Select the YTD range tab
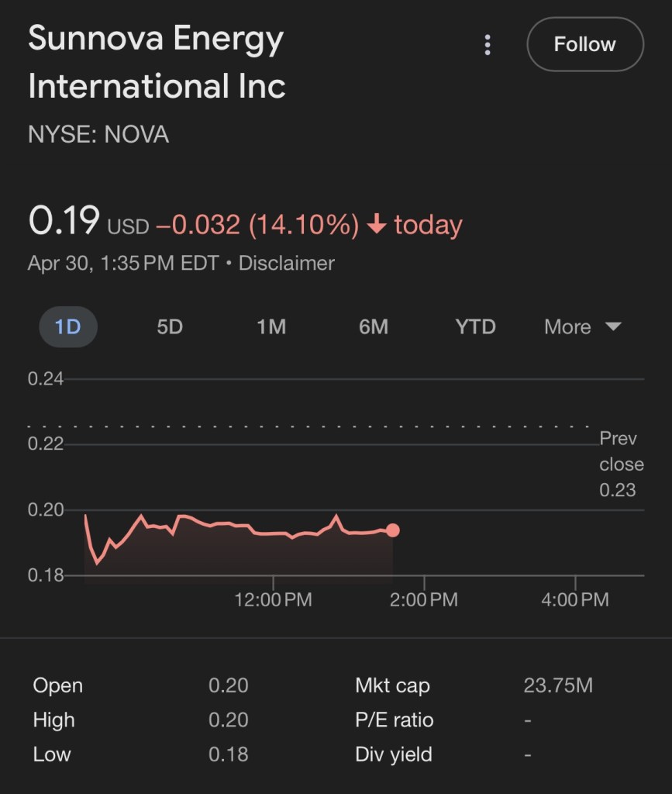Screen dimensions: 672x794 (475, 327)
